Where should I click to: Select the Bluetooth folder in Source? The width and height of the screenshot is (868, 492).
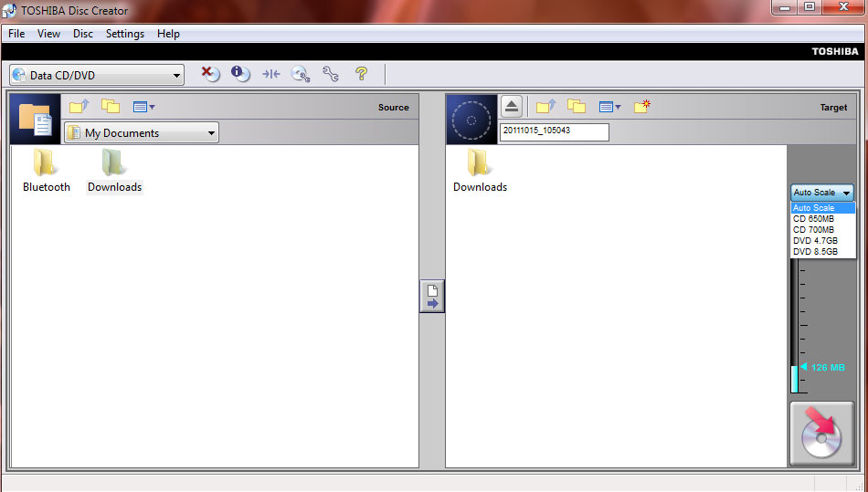46,171
